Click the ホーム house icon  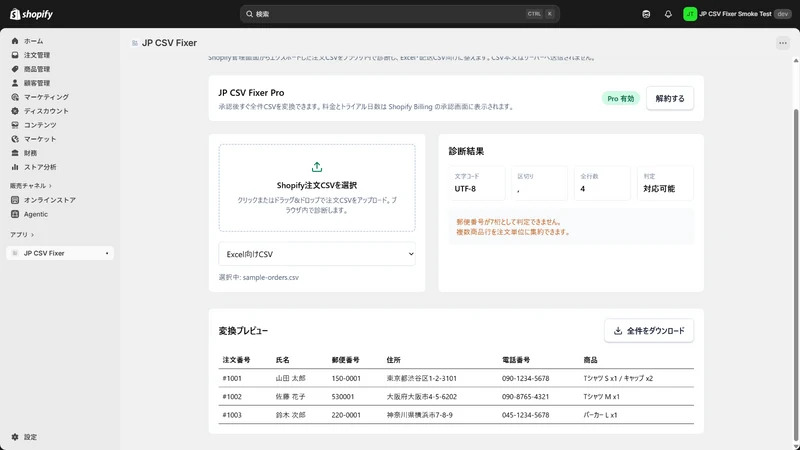[x=15, y=41]
